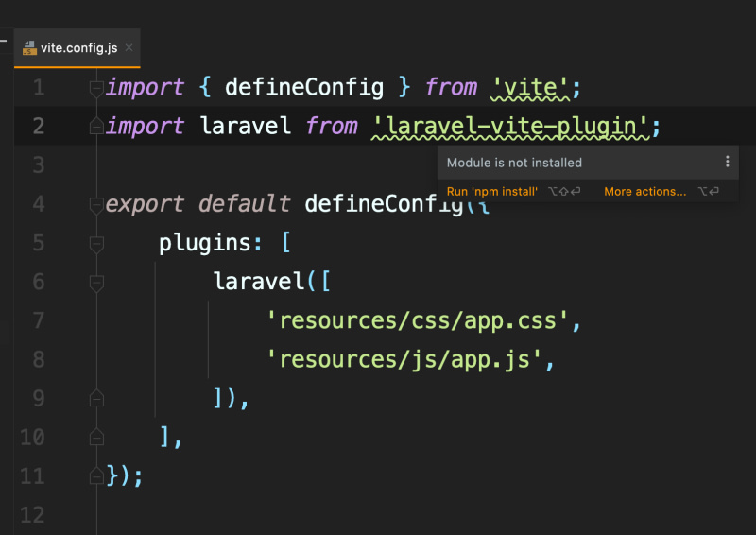Screen dimensions: 756x535
Task: Place cursor in 'resources/css/app.css' string
Action: pyautogui.click(x=418, y=320)
